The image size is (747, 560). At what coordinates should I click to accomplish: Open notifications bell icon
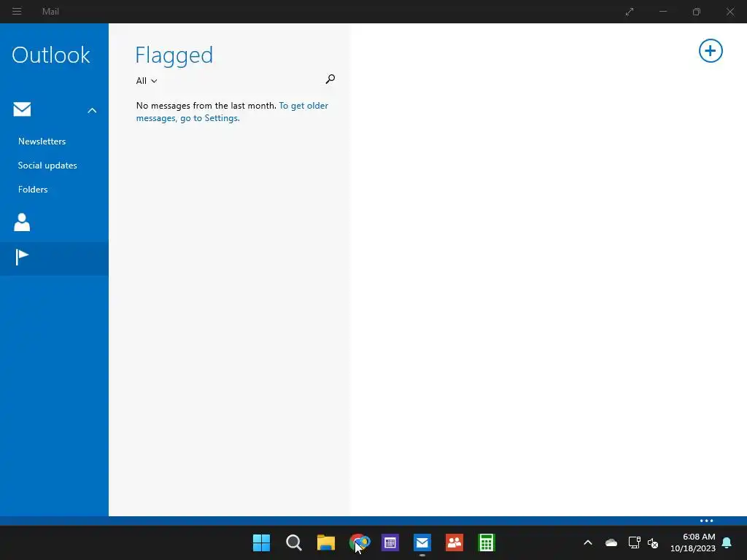pos(727,542)
